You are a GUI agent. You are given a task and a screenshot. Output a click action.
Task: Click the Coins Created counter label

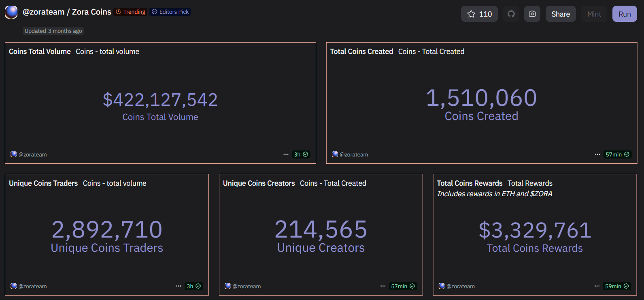[482, 116]
